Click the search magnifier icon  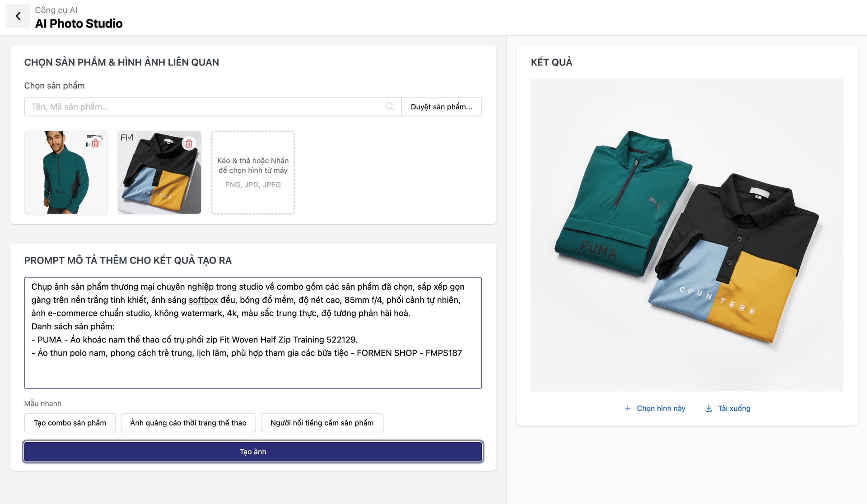click(x=389, y=106)
